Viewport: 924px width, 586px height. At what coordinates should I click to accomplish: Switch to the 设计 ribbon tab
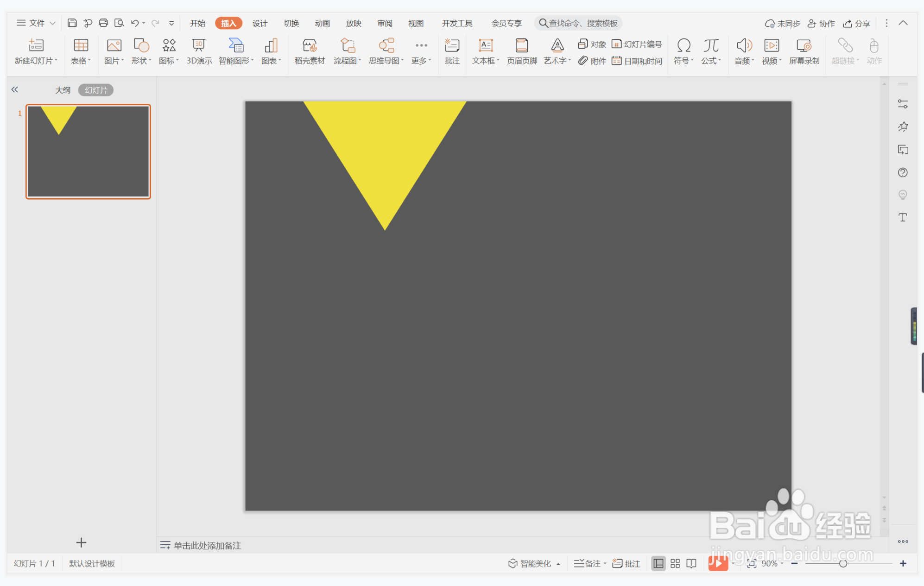(x=259, y=23)
